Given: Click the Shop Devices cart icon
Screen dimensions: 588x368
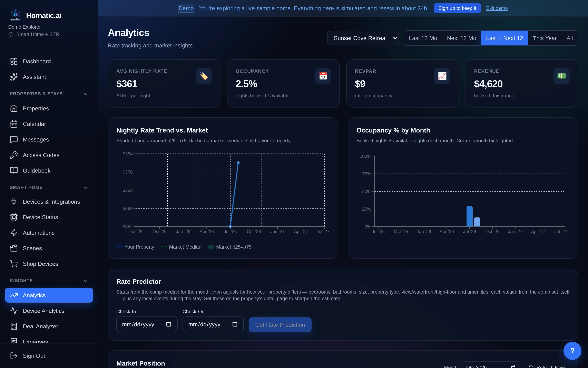Looking at the screenshot, I should pyautogui.click(x=14, y=264).
